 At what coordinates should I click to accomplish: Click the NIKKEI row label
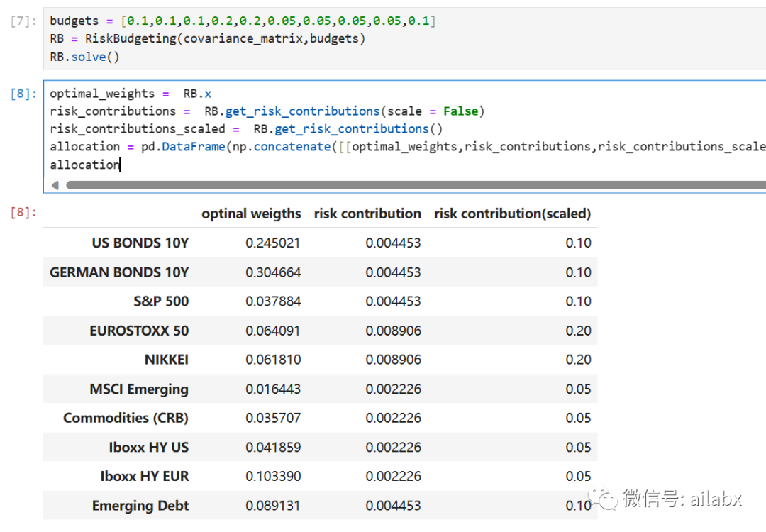167,360
